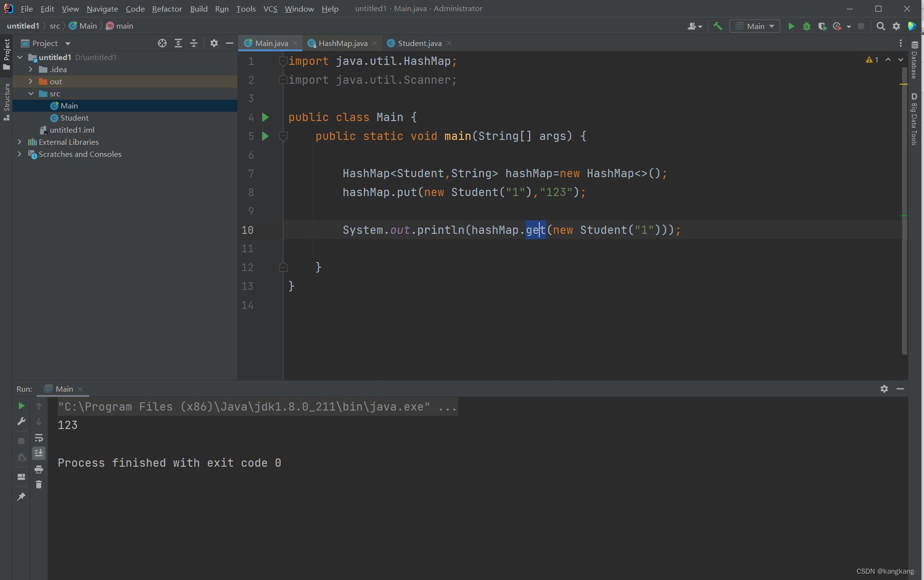Switch to the HashMap.java editor tab
Viewport: 924px width, 580px height.
pos(343,43)
